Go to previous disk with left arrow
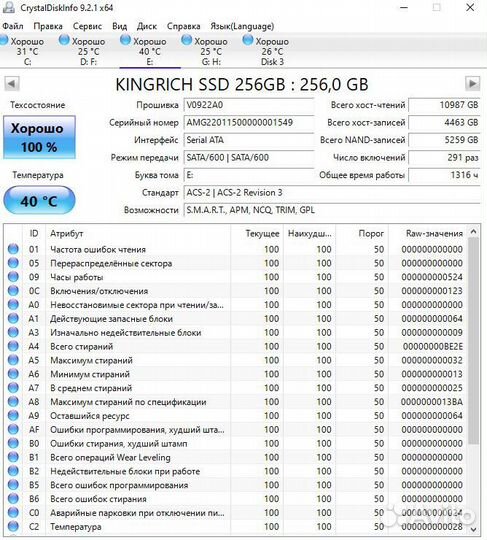 coord(12,84)
